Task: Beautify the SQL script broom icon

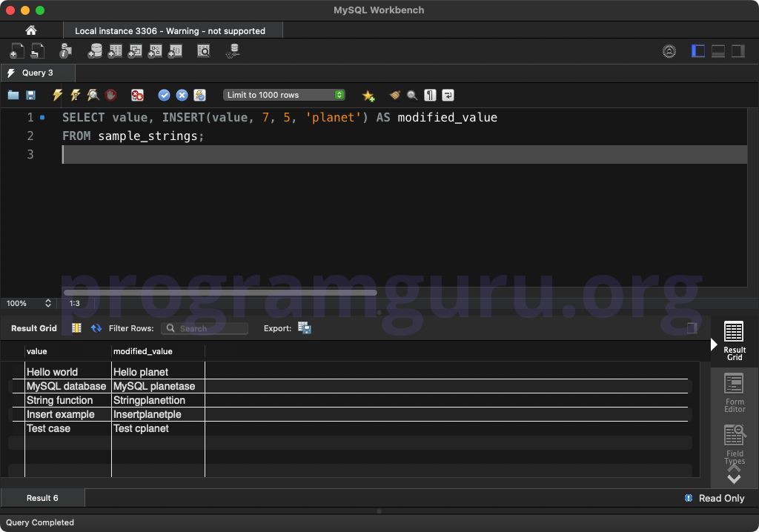Action: tap(395, 95)
